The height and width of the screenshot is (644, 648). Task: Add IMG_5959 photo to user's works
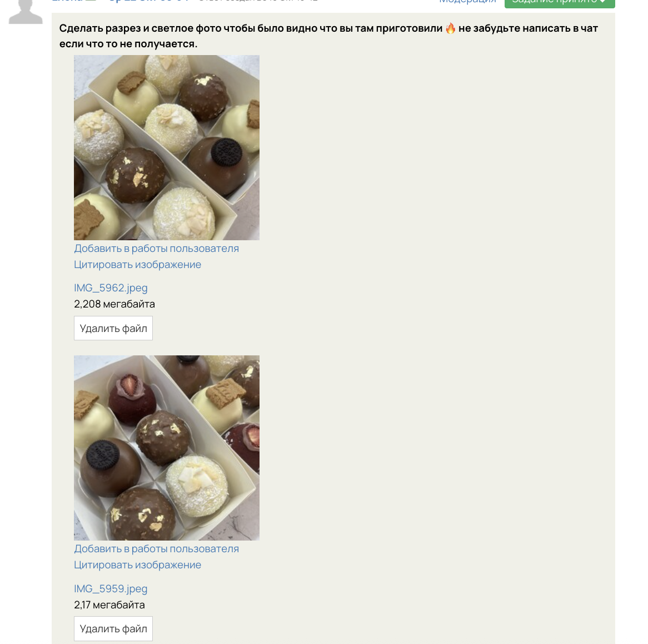tap(156, 549)
